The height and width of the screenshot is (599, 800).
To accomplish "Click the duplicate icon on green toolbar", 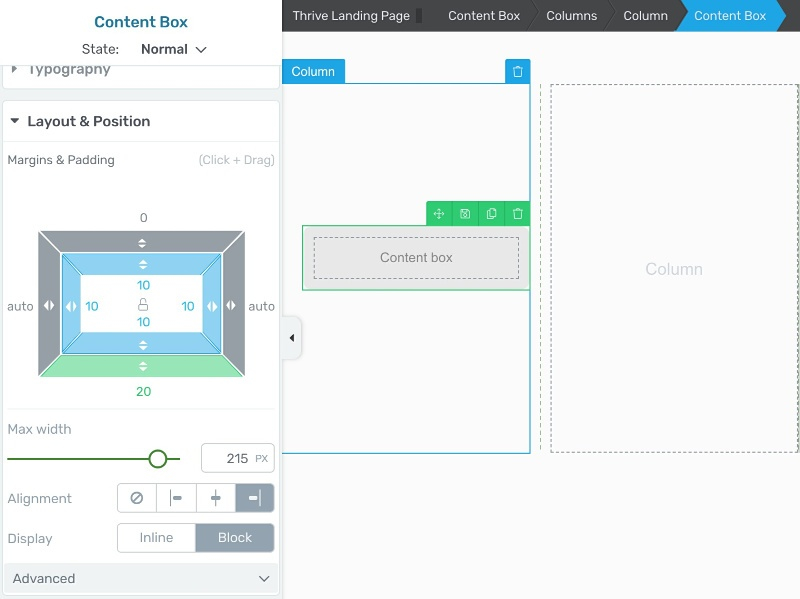I will [x=491, y=214].
